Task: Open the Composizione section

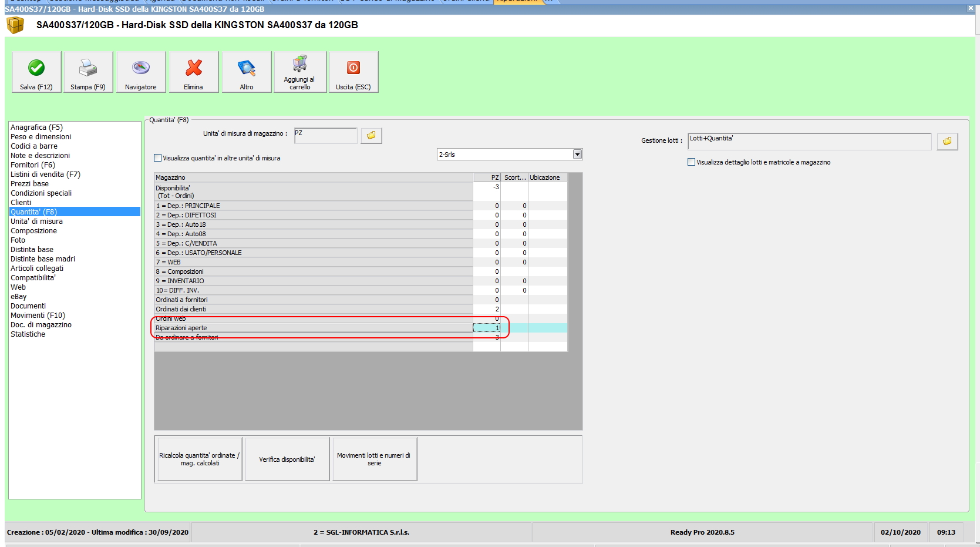Action: click(33, 230)
